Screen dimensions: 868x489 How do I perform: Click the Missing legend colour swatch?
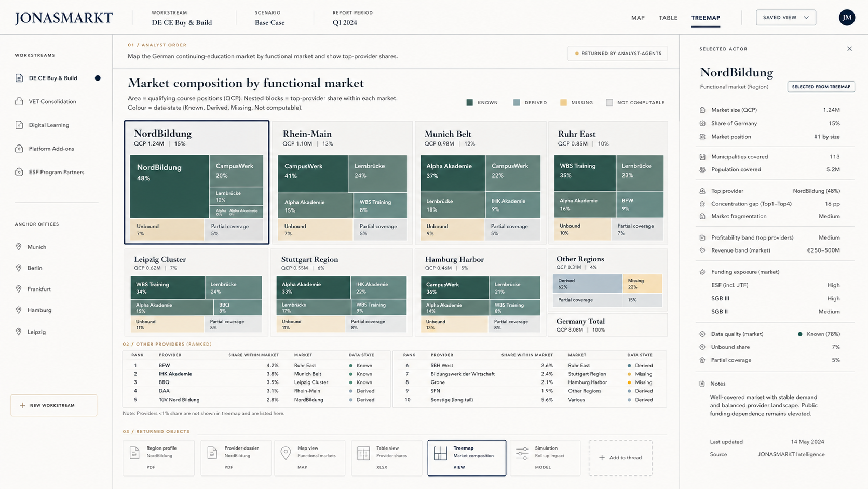(x=563, y=103)
